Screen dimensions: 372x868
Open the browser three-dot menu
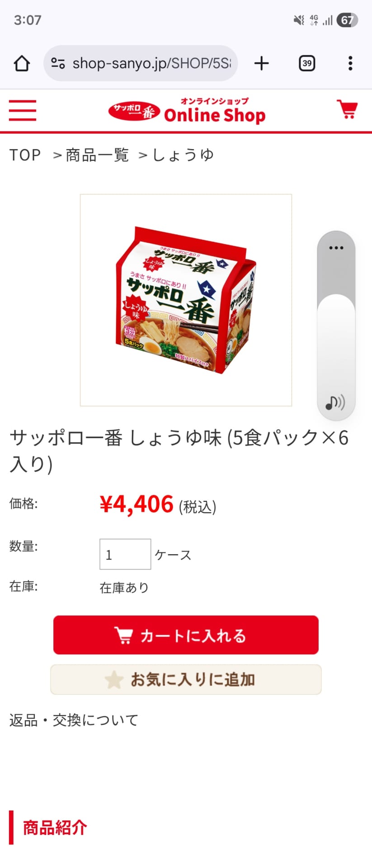click(x=350, y=63)
